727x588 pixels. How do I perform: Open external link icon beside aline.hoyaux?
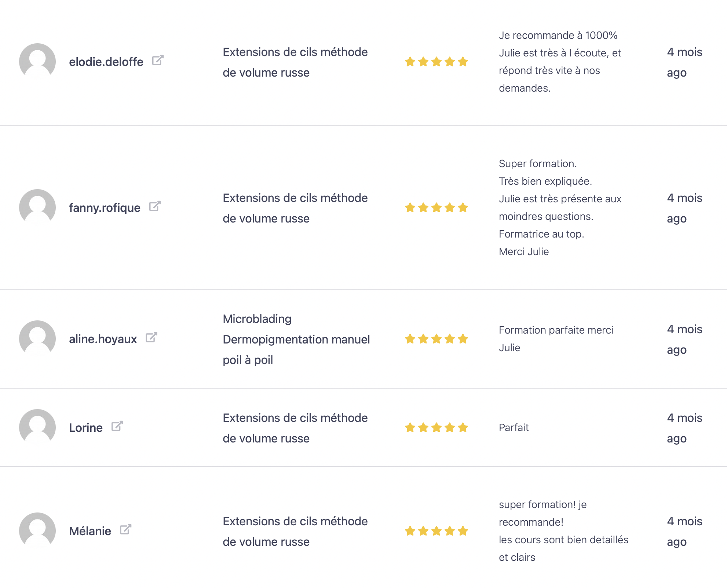tap(151, 338)
